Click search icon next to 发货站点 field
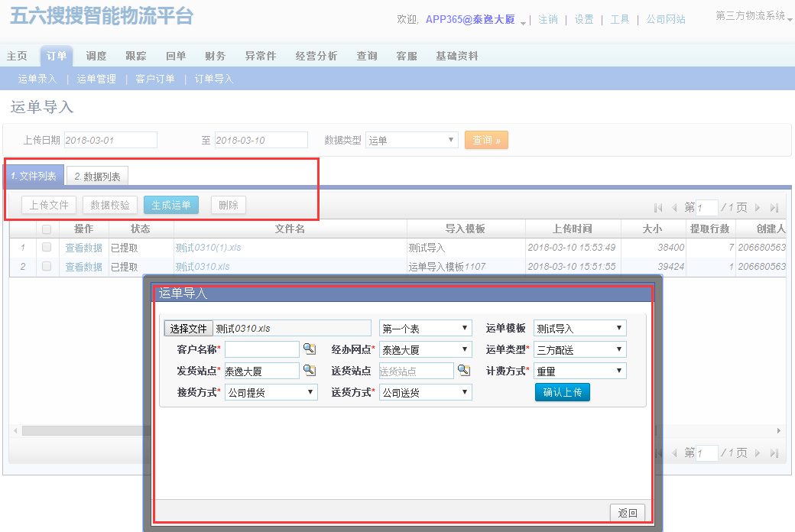The height and width of the screenshot is (532, 795). click(x=309, y=371)
